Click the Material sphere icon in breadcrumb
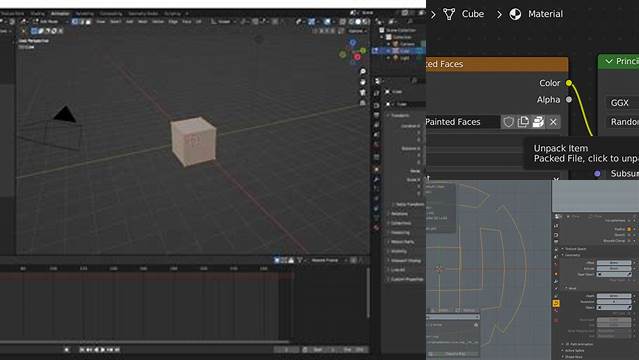This screenshot has width=639, height=360. point(515,14)
